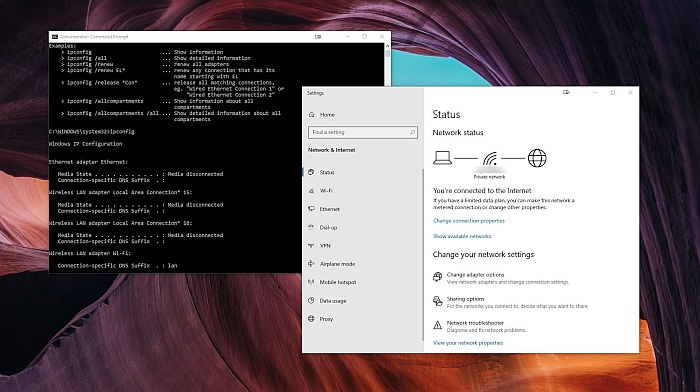This screenshot has width=700, height=392.
Task: Click the Network troubleshooter warning icon
Action: 438,325
